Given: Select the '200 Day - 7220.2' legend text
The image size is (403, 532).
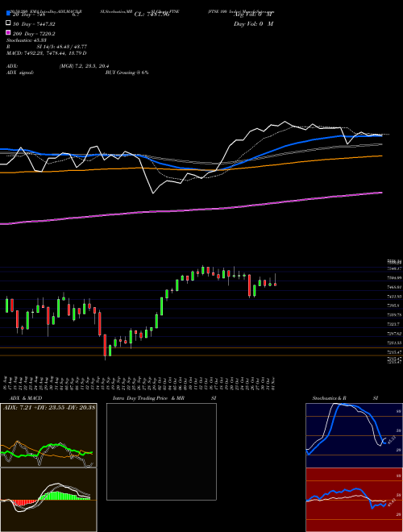Looking at the screenshot, I should (34, 34).
